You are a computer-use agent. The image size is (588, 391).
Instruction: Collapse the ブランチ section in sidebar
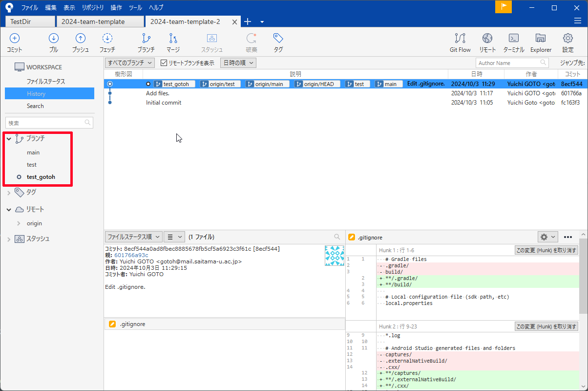(9, 139)
